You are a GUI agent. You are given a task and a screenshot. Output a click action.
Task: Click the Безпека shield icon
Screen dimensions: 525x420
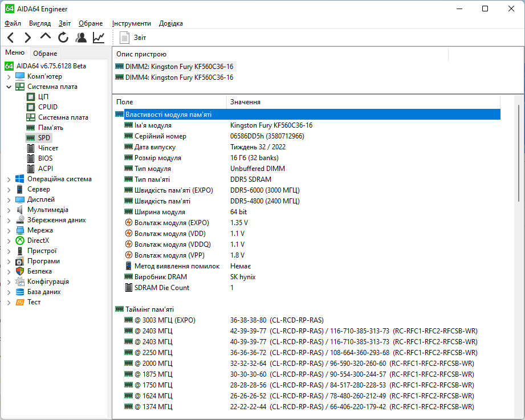[x=20, y=271]
